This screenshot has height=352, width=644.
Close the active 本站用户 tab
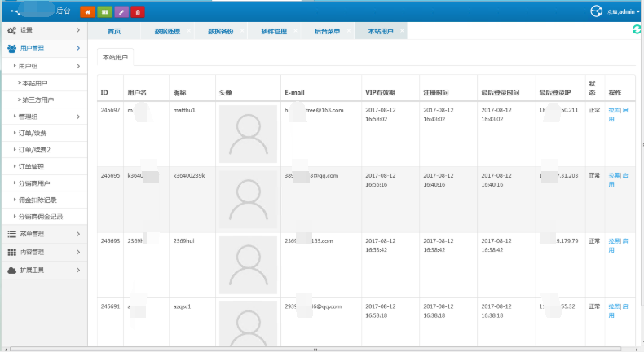402,31
